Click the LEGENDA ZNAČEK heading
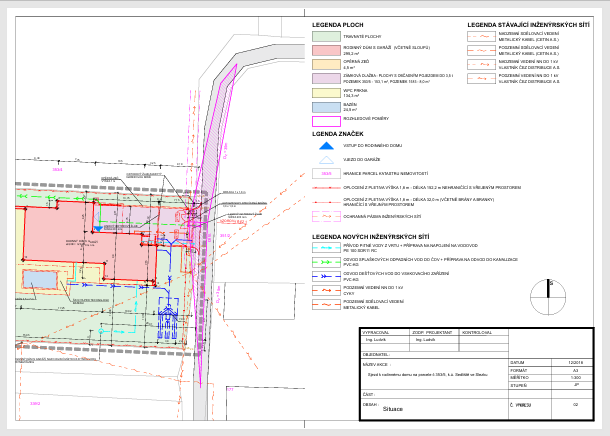 (336, 132)
